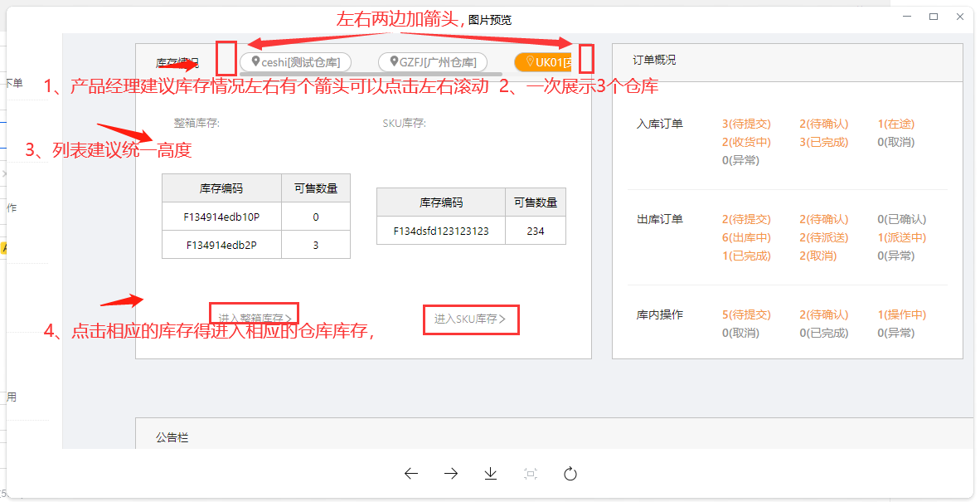Click 3(待提交) under 入库订单
Viewport: 980px width, 502px height.
coord(746,124)
